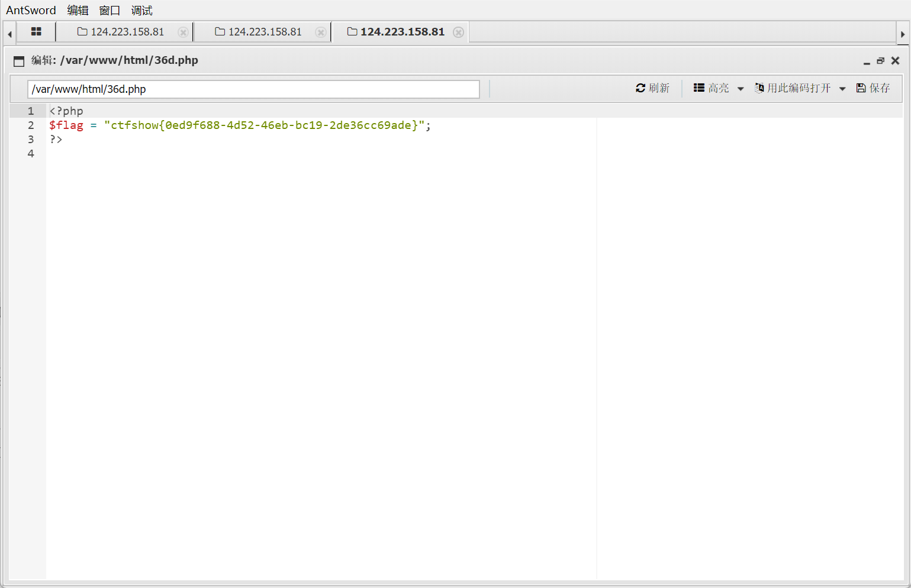Close the active bold 124.223.158.81 tab
Viewport: 911px width, 588px height.
[x=458, y=33]
